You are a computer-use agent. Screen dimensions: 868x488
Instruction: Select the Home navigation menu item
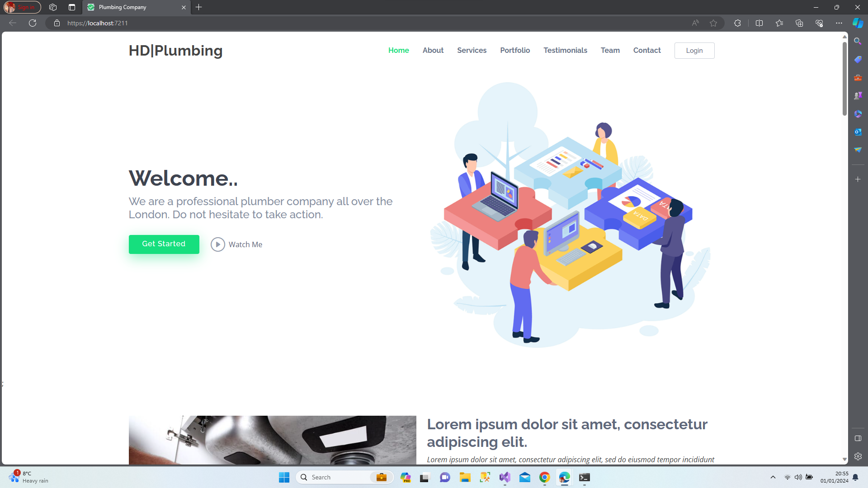pos(399,51)
